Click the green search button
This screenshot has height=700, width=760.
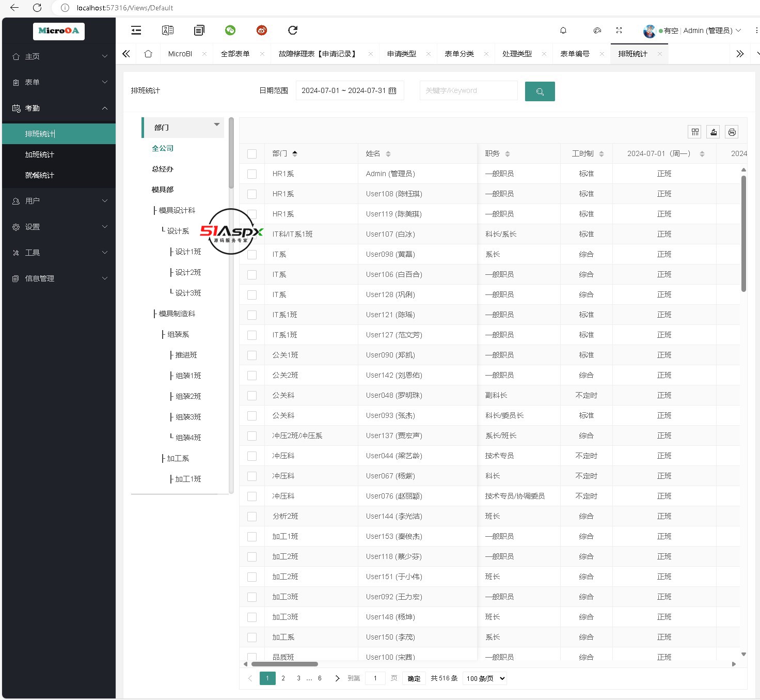(x=540, y=91)
